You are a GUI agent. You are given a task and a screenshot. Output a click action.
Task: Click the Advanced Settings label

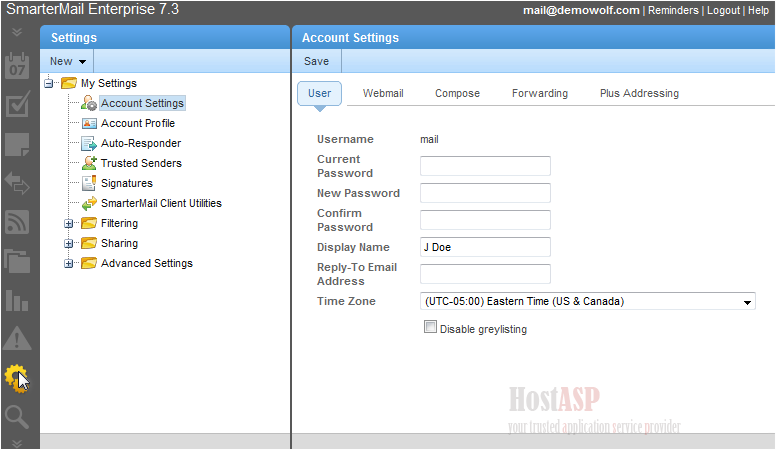pos(146,263)
